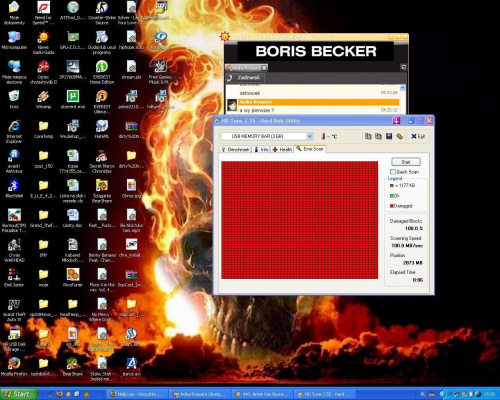The height and width of the screenshot is (400, 500).
Task: Click the temperature thermometer icon in HD Tune
Action: (x=323, y=136)
